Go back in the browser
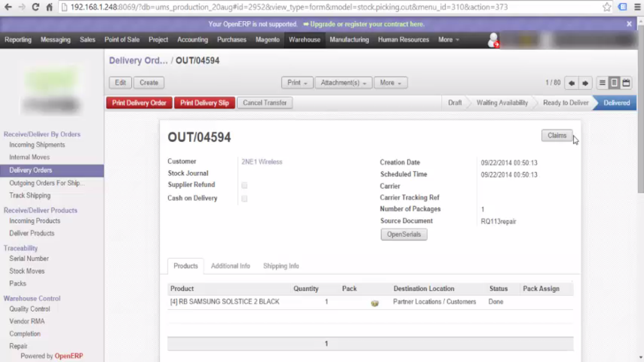 point(8,7)
